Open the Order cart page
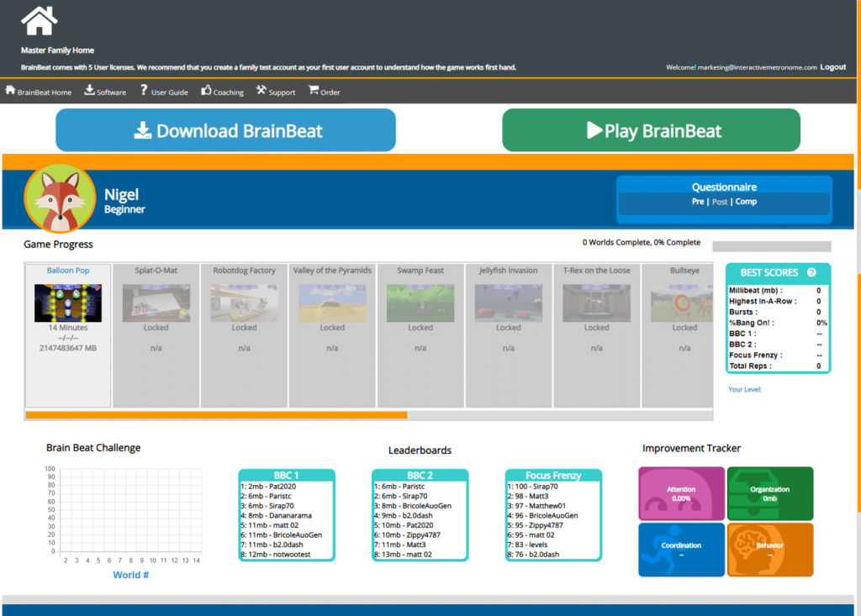 325,92
